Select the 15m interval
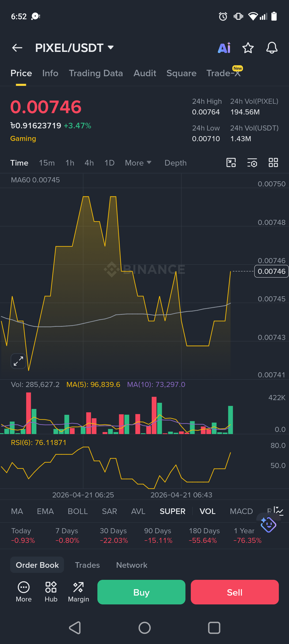The image size is (289, 644). click(47, 163)
